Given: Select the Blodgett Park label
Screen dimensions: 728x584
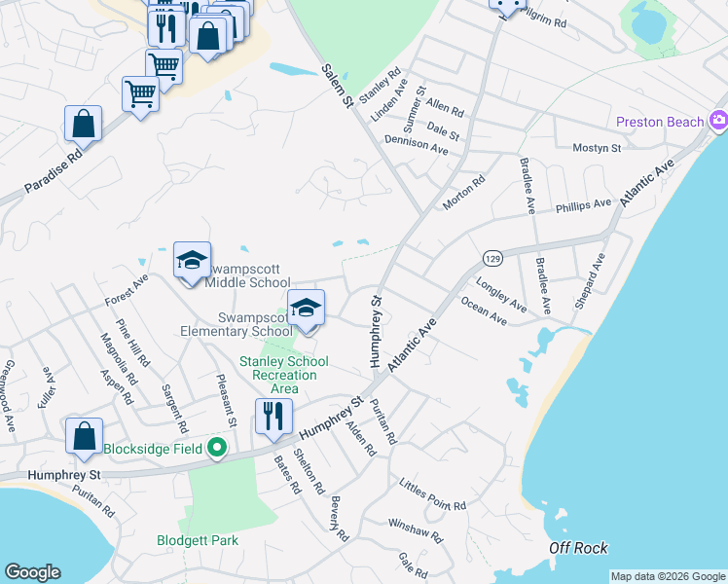Looking at the screenshot, I should [x=198, y=540].
